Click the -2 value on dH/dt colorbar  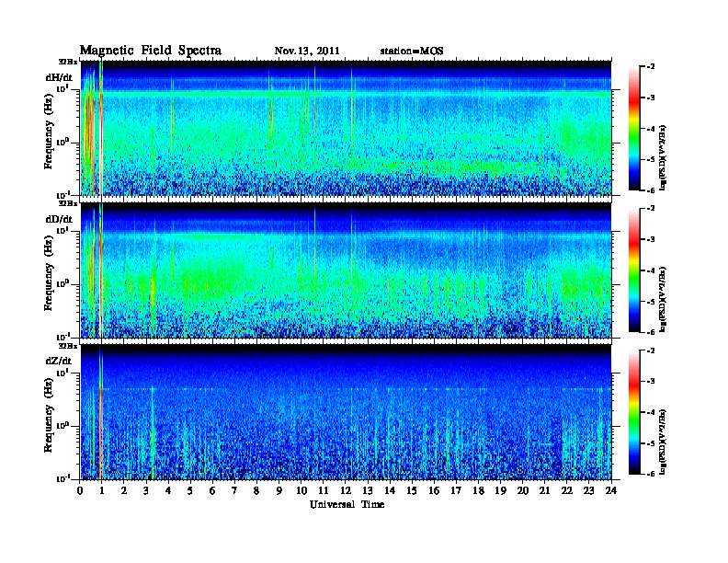651,67
